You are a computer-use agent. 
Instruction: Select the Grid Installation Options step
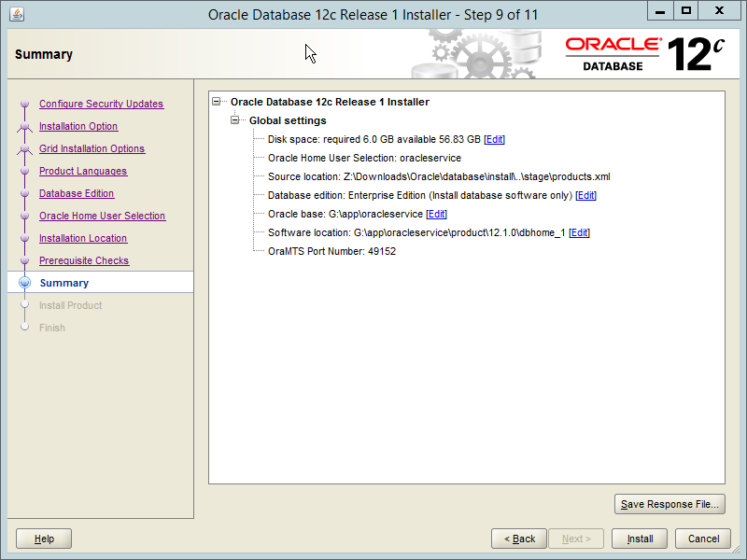coord(92,148)
